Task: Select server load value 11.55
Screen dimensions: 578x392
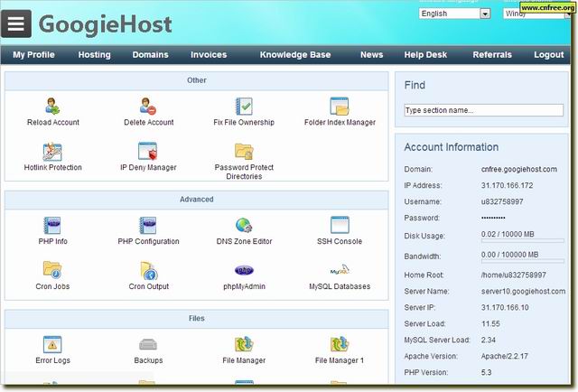Action: (490, 323)
